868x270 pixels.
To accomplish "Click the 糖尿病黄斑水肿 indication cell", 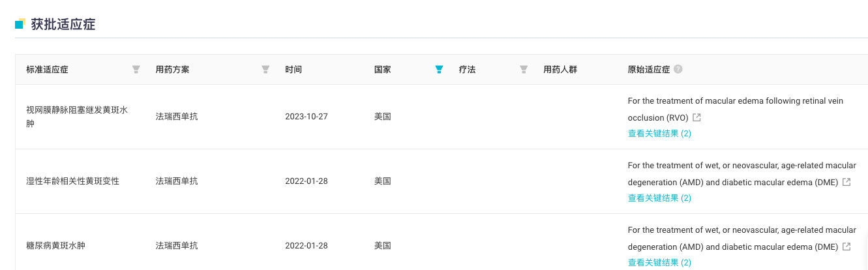I will point(55,246).
